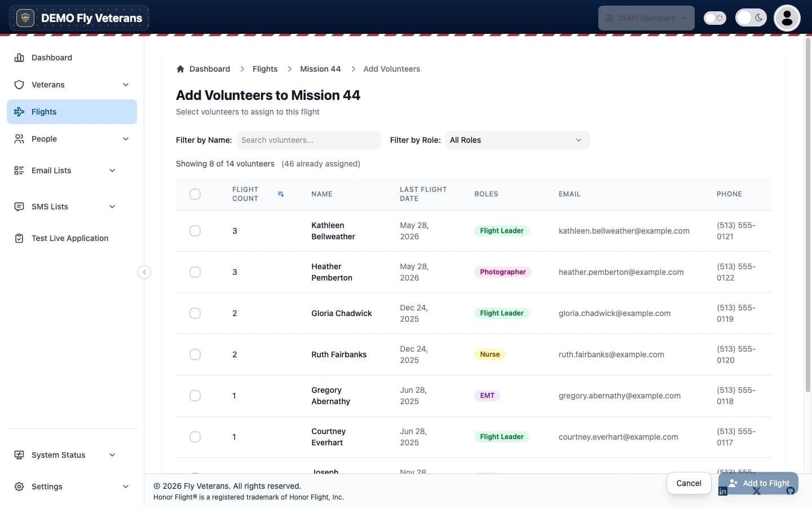Image resolution: width=812 pixels, height=508 pixels.
Task: Click the page vertical scrollbar
Action: tap(807, 214)
